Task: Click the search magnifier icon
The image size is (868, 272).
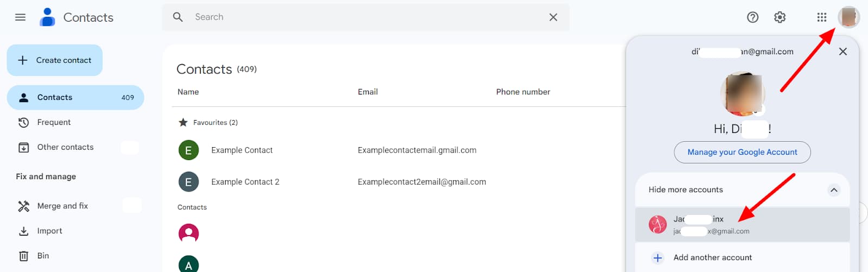Action: pyautogui.click(x=178, y=17)
